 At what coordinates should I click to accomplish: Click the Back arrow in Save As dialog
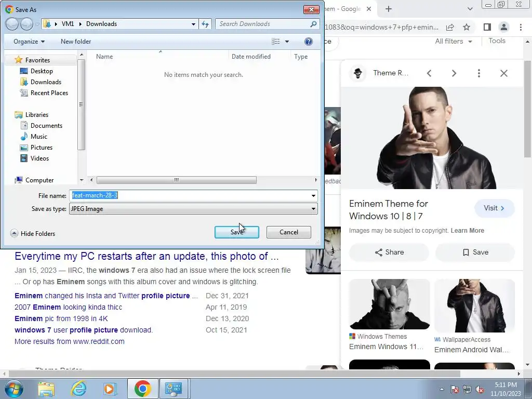[x=12, y=24]
